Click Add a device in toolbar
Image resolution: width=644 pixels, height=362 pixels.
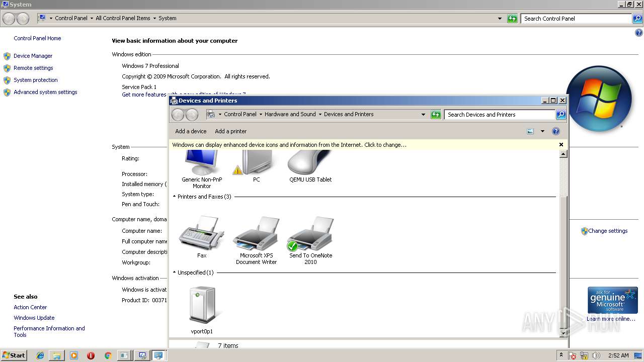pyautogui.click(x=191, y=131)
